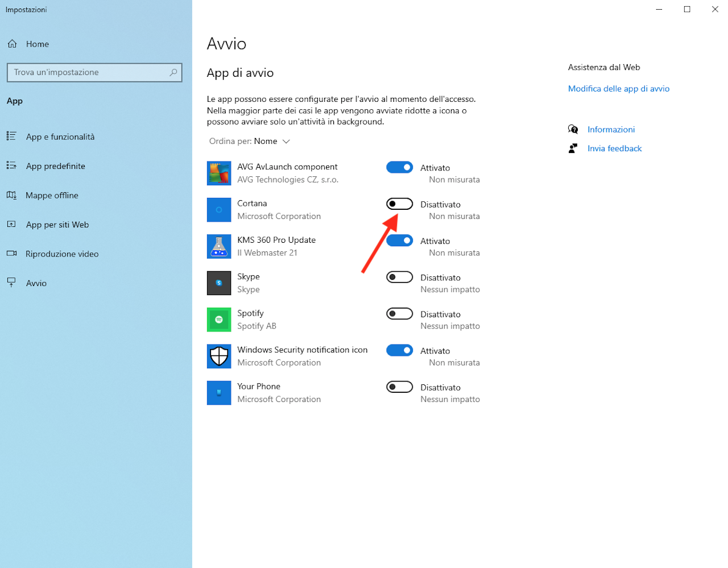Click Il Webmaster 21 publisher text
728x568 pixels.
pos(267,253)
